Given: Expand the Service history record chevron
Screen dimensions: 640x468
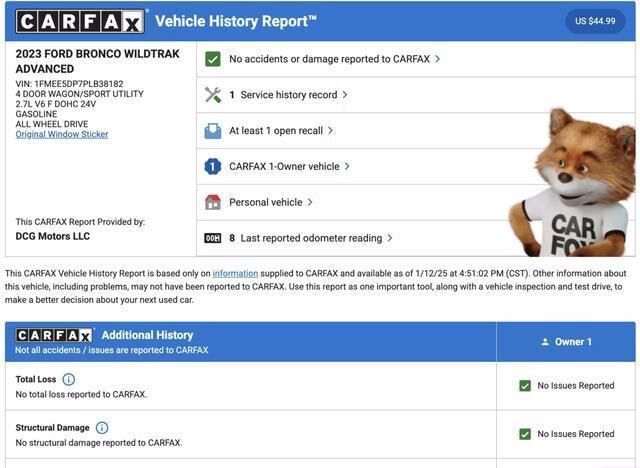Looking at the screenshot, I should (x=345, y=95).
